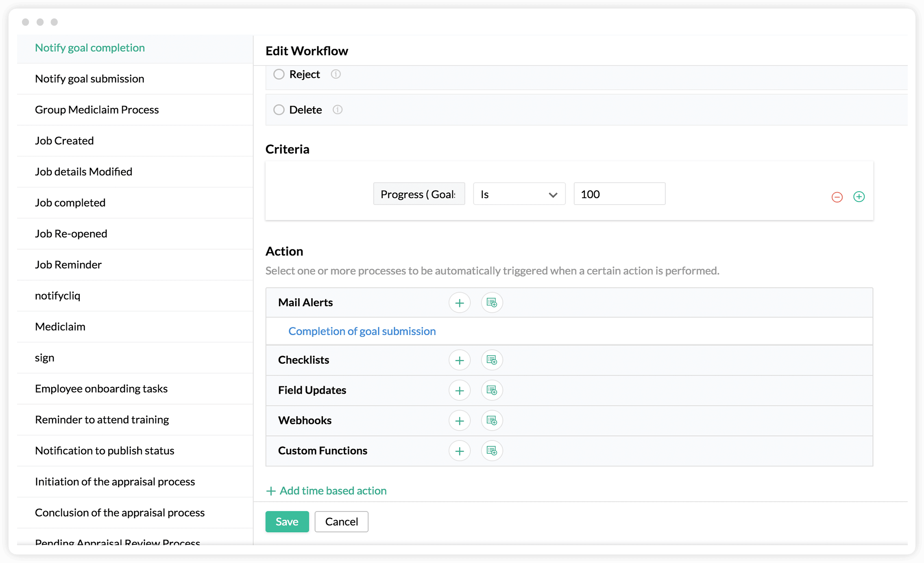The image size is (924, 563).
Task: Select the Delete radio button
Action: tap(279, 110)
